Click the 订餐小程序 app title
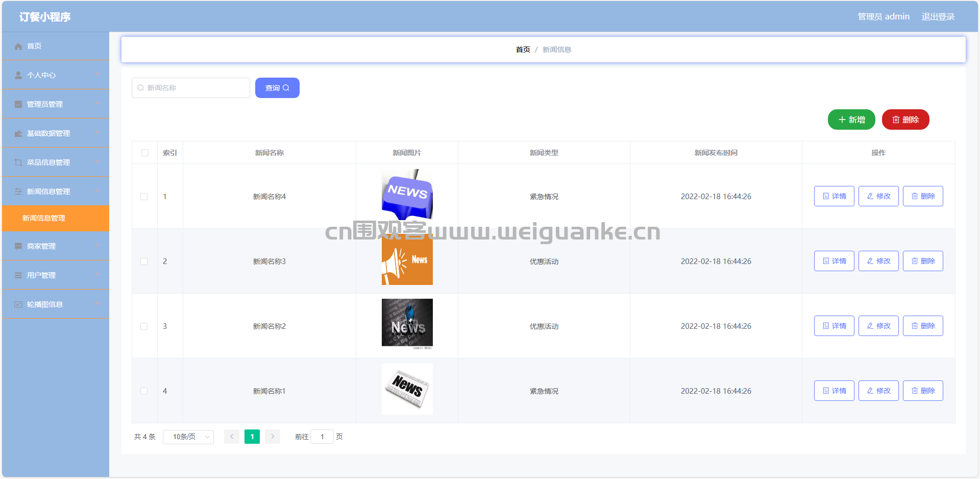Screen dimensions: 980x479 [x=45, y=17]
